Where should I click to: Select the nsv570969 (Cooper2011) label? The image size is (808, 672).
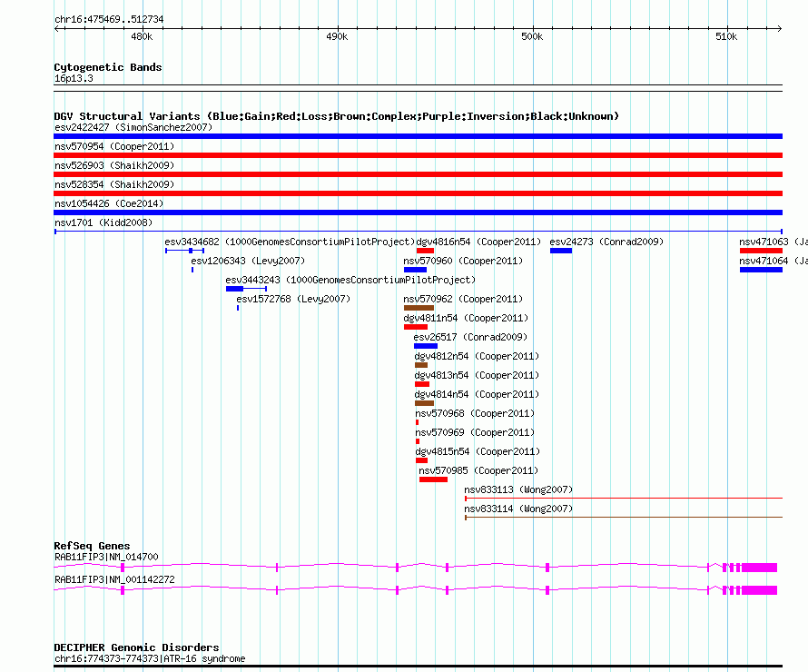[475, 432]
